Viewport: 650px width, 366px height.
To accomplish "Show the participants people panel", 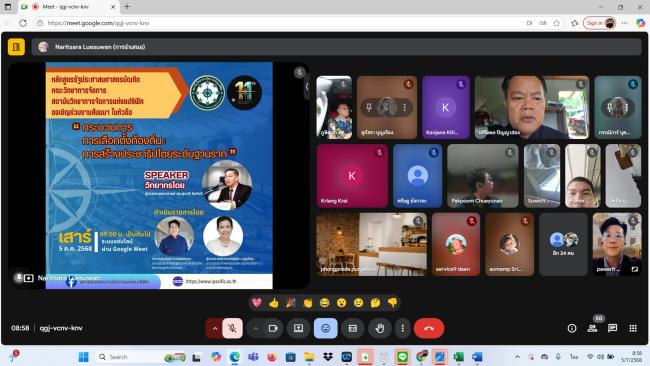I will point(592,328).
